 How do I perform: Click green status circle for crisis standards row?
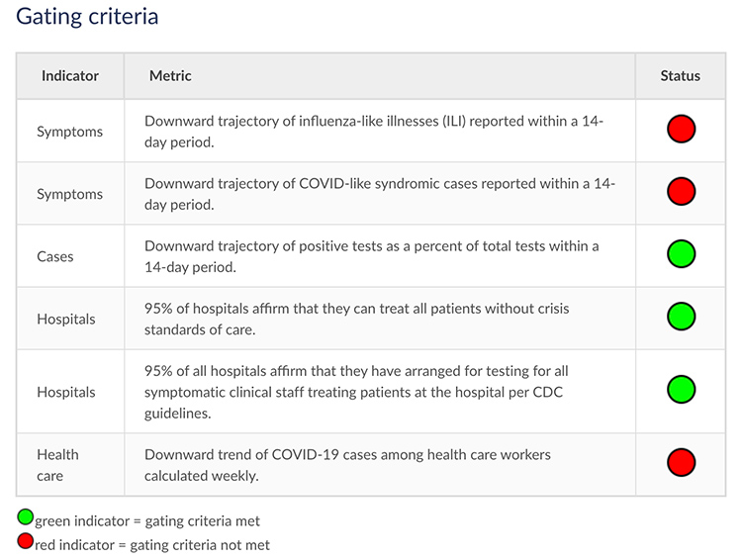(x=681, y=317)
